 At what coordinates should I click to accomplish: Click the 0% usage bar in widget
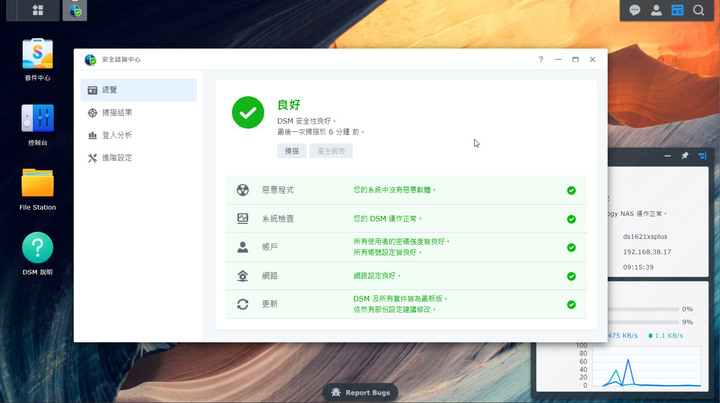pos(643,309)
